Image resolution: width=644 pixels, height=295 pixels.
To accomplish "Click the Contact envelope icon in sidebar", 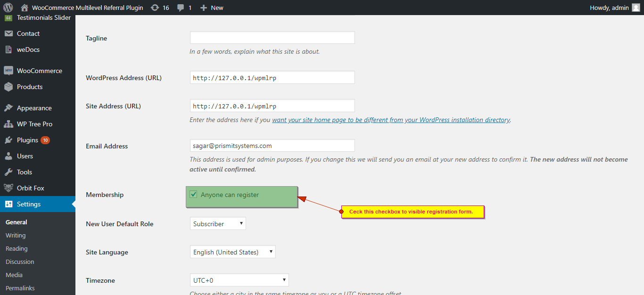I will point(8,33).
